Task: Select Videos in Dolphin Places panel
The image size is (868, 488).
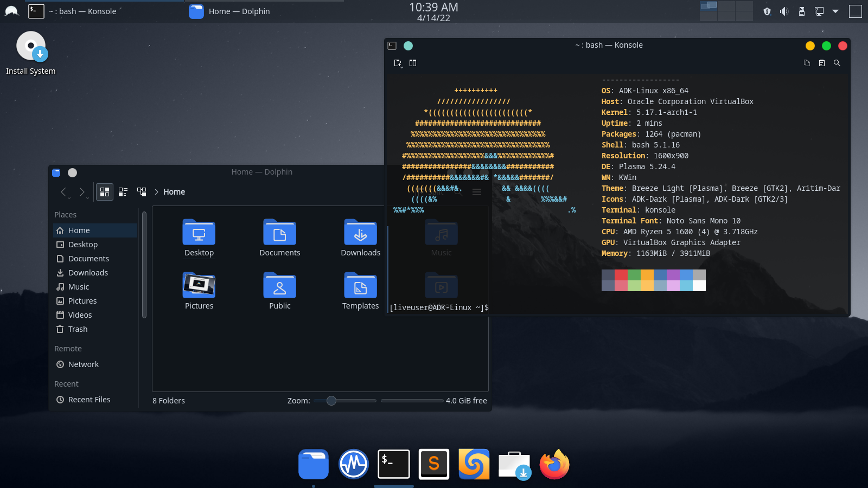Action: (95, 315)
